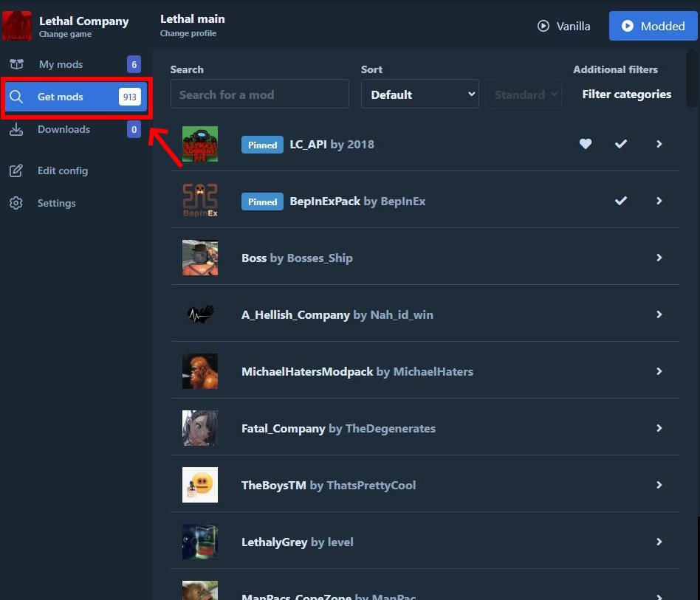Expand the BepInExPack row chevron

[659, 201]
